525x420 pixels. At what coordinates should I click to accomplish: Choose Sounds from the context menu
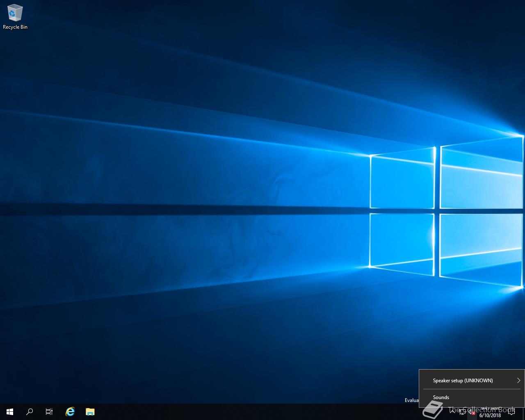472,397
